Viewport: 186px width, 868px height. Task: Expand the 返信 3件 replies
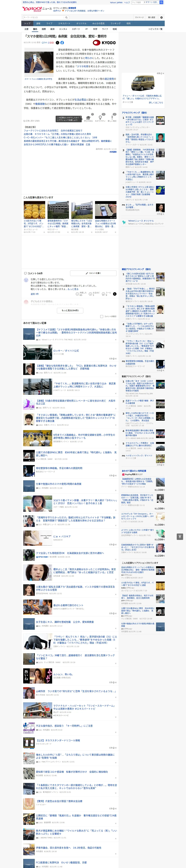pyautogui.click(x=34, y=294)
